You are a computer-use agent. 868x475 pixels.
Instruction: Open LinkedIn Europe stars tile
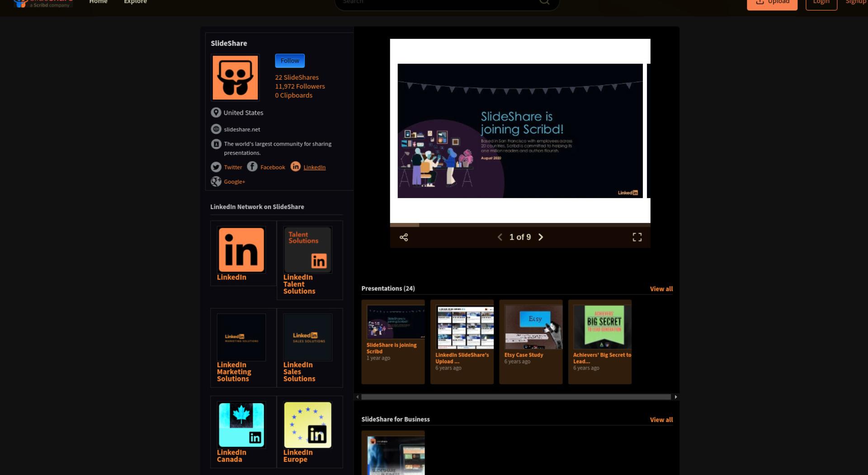[x=308, y=425]
